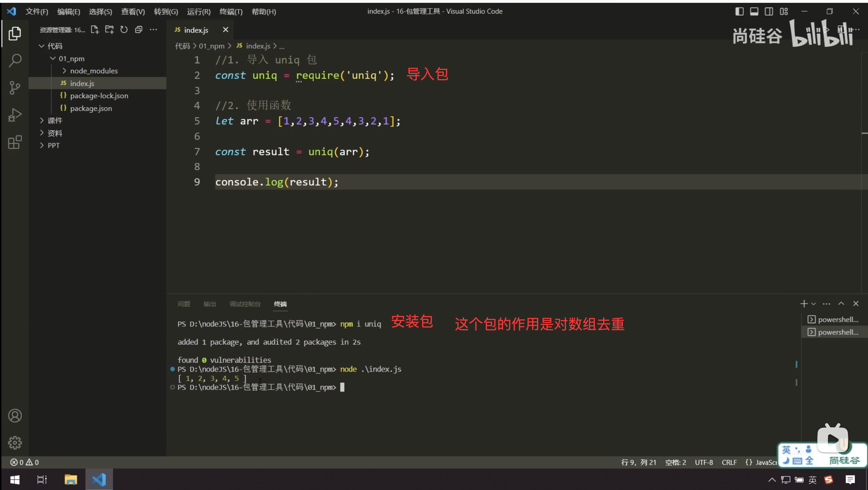Click the CRLF line ending button
The height and width of the screenshot is (490, 868).
tap(729, 462)
